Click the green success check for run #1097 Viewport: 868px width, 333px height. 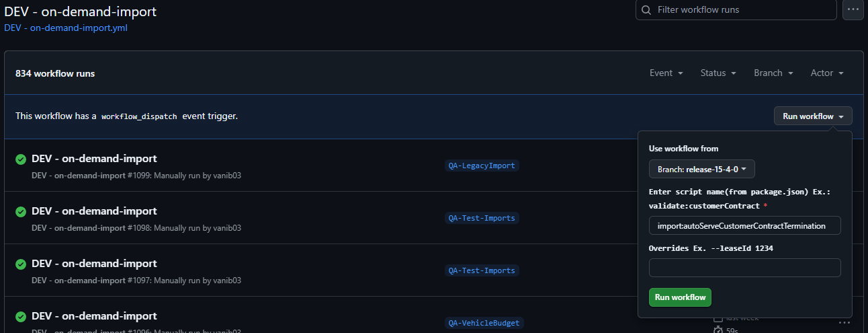pyautogui.click(x=21, y=264)
